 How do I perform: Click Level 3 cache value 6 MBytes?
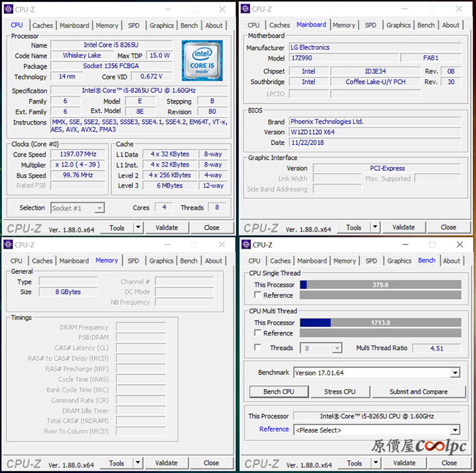(x=170, y=186)
